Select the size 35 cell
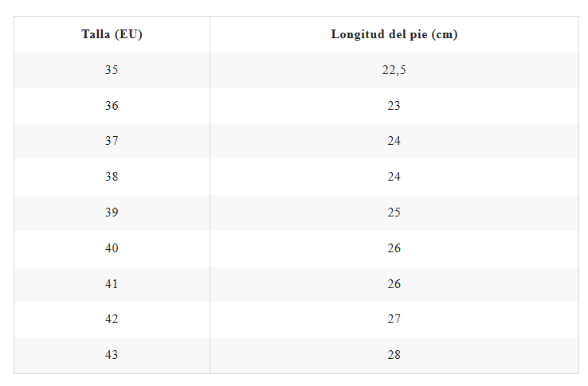The height and width of the screenshot is (386, 588). pyautogui.click(x=112, y=70)
